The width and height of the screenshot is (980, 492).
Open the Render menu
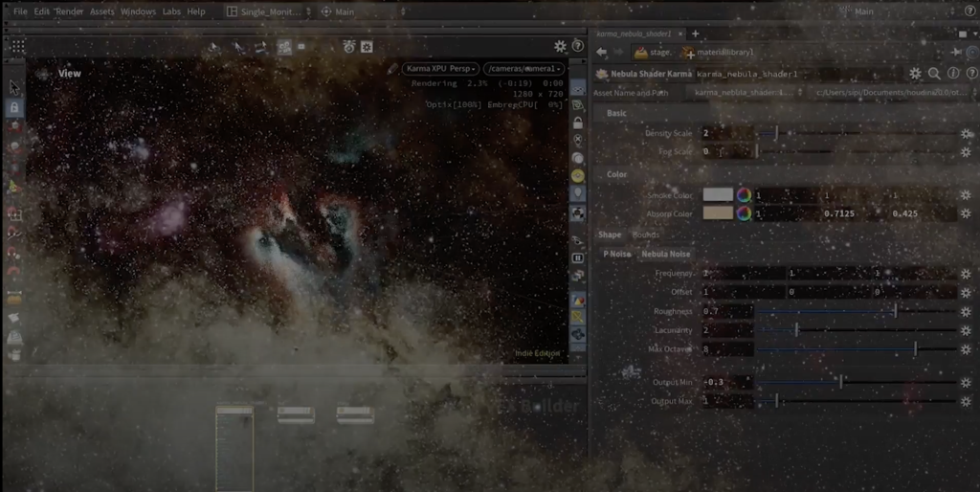[69, 11]
